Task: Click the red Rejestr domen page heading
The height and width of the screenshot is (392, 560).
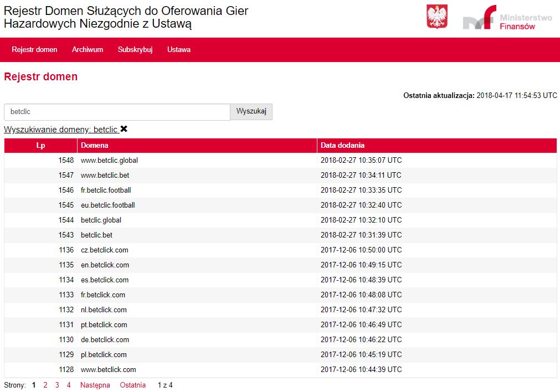Action: (41, 76)
